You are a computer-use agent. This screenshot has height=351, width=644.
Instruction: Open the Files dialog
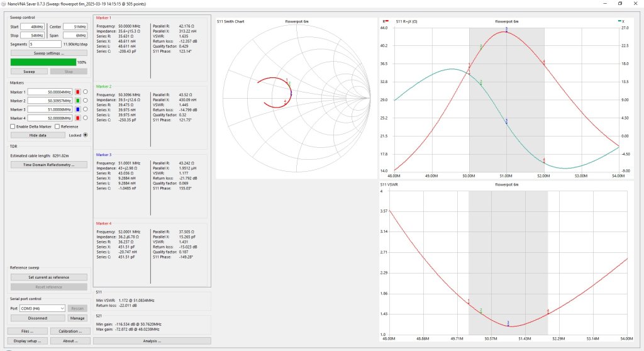click(x=27, y=331)
